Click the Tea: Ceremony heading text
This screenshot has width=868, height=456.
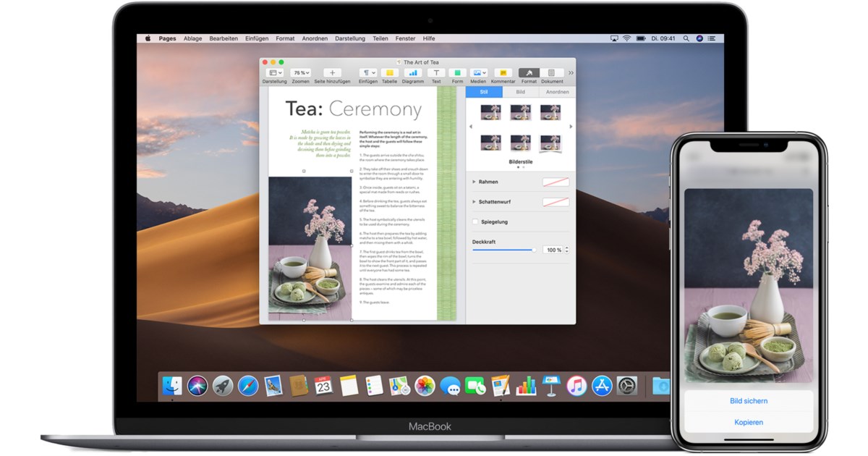tap(353, 109)
